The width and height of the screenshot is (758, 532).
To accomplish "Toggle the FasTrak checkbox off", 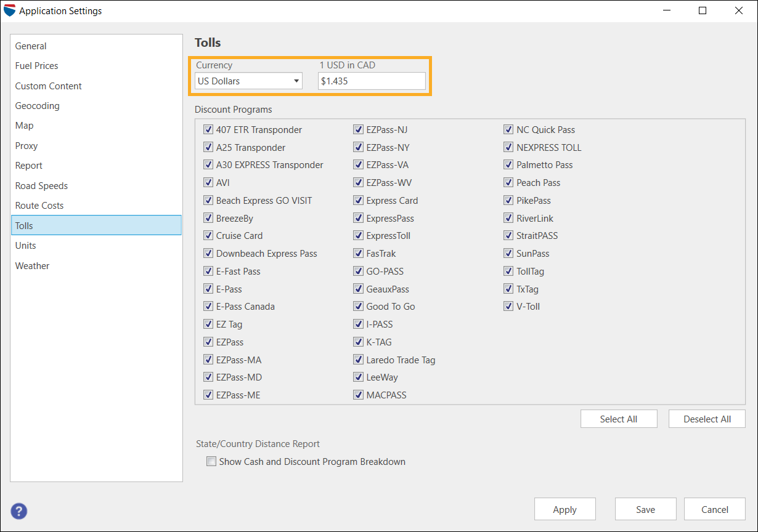I will [359, 253].
